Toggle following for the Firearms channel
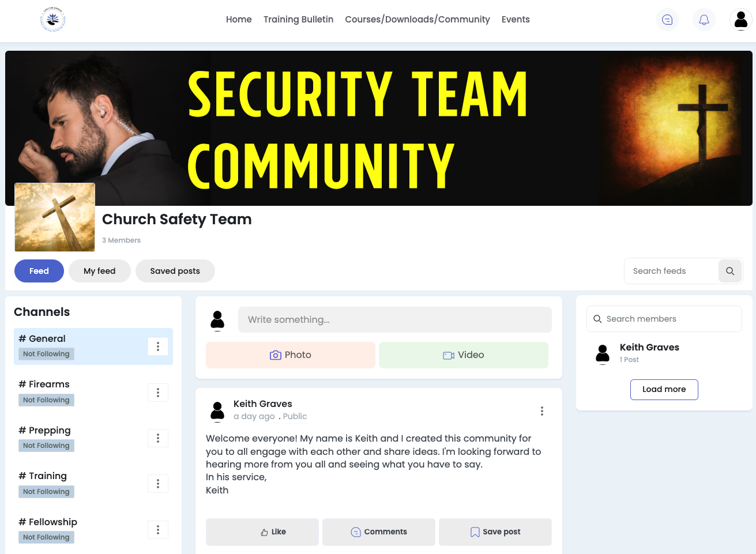The width and height of the screenshot is (756, 554). tap(46, 400)
